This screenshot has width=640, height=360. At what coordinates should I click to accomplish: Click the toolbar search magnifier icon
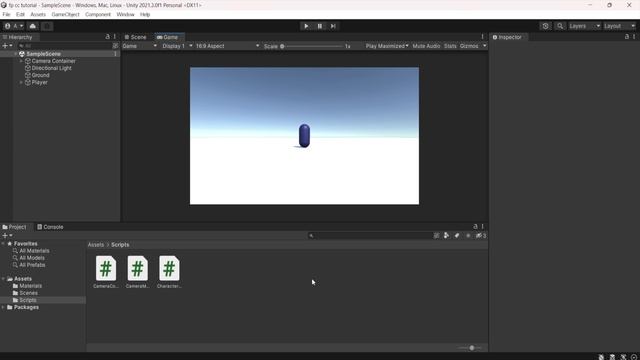[560, 26]
